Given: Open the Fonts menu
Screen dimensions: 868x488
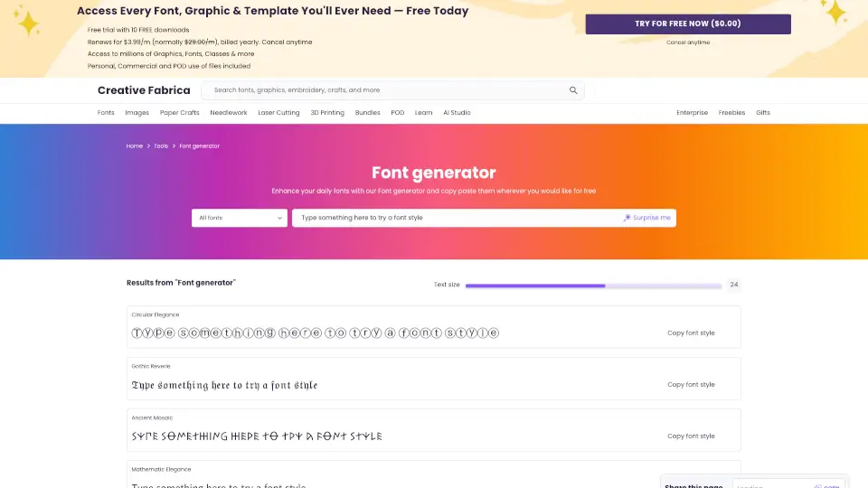Looking at the screenshot, I should pyautogui.click(x=106, y=113).
